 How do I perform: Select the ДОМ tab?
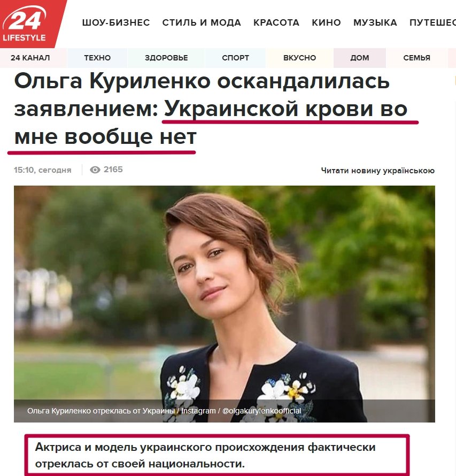(360, 58)
